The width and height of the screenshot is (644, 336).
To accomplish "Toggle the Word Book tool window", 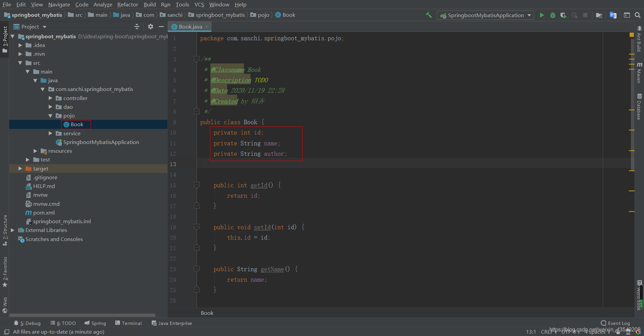I will [x=639, y=295].
